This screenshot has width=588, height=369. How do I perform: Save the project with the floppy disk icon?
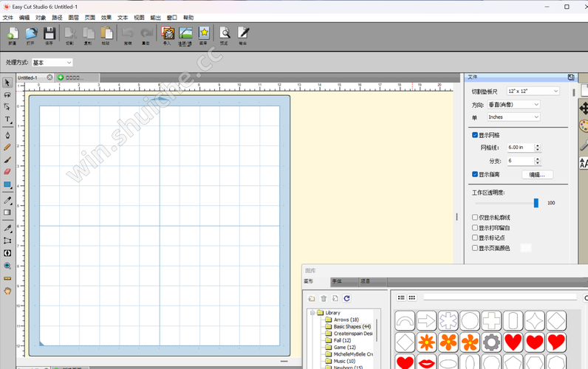coord(49,34)
